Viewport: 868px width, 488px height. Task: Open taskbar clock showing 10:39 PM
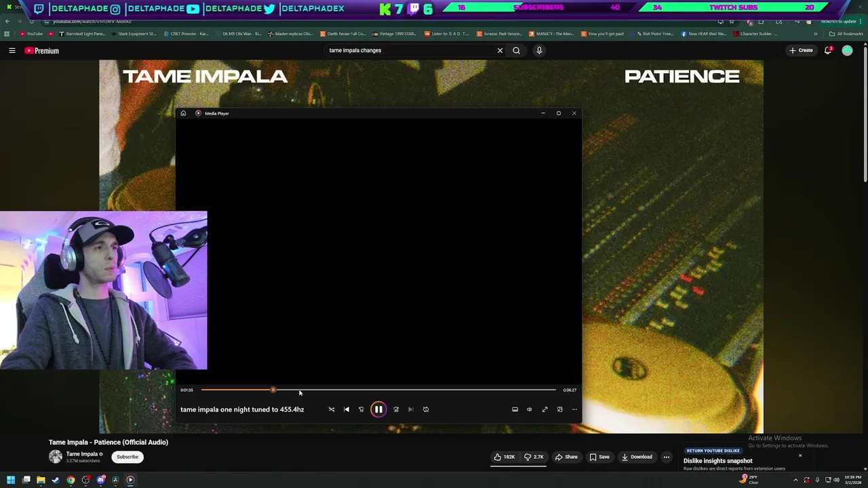point(853,480)
